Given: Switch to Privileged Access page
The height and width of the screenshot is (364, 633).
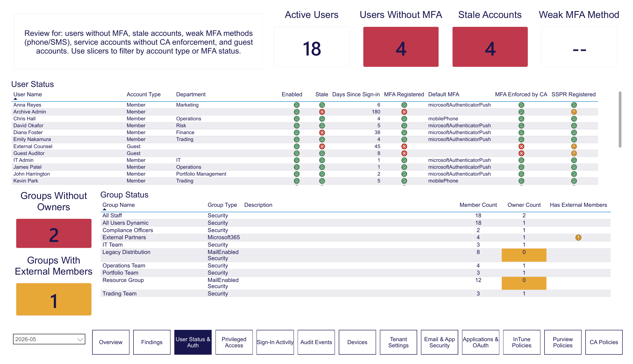Looking at the screenshot, I should coord(234,342).
